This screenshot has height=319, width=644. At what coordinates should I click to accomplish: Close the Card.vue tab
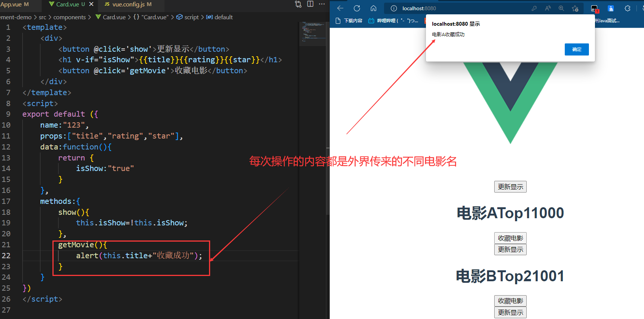(91, 4)
